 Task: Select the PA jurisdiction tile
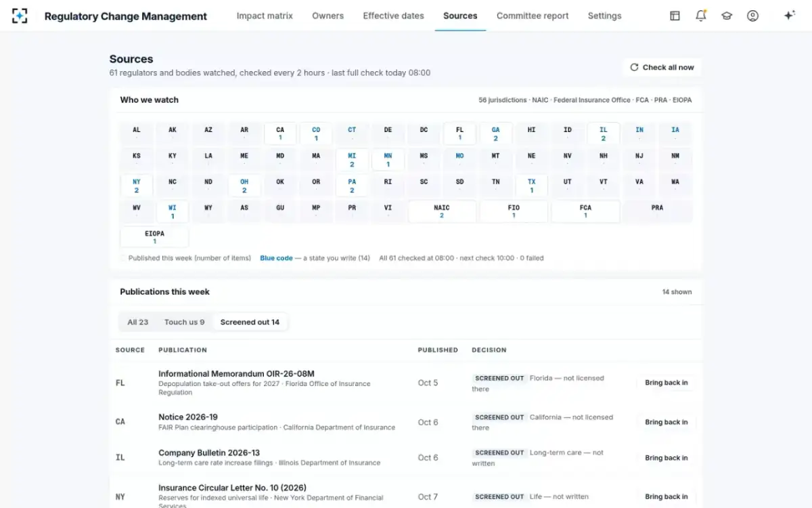(352, 186)
